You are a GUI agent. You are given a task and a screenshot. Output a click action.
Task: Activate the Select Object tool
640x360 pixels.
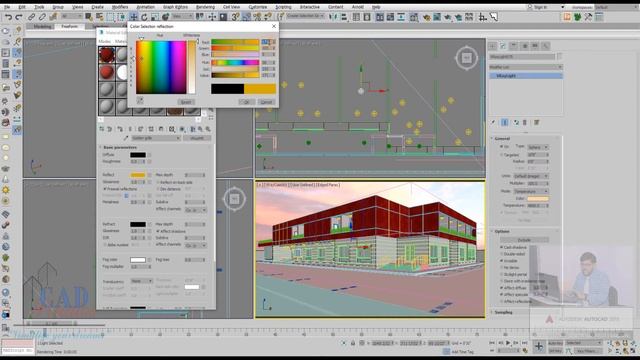[89, 17]
